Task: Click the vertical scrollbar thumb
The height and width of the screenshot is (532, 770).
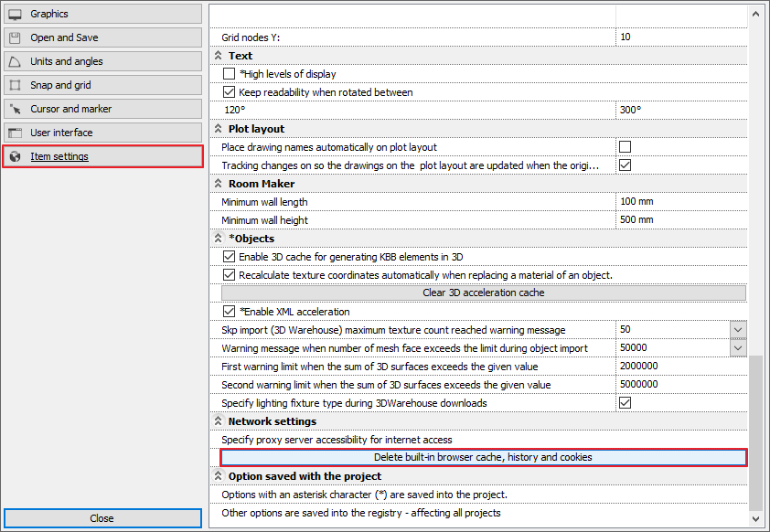Action: coord(755,433)
